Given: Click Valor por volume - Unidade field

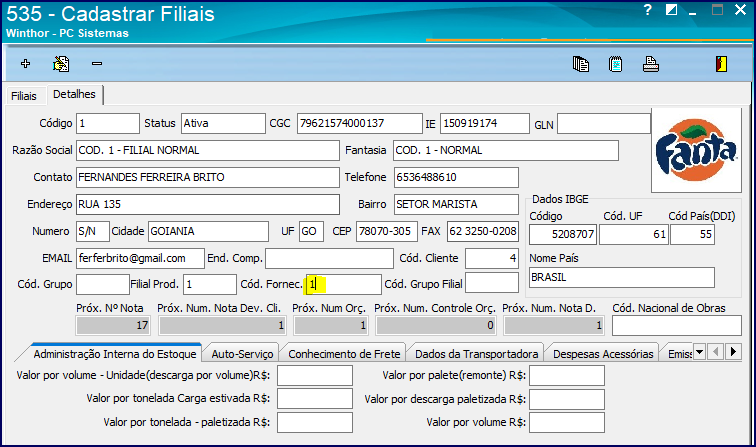Looking at the screenshot, I should tap(315, 376).
